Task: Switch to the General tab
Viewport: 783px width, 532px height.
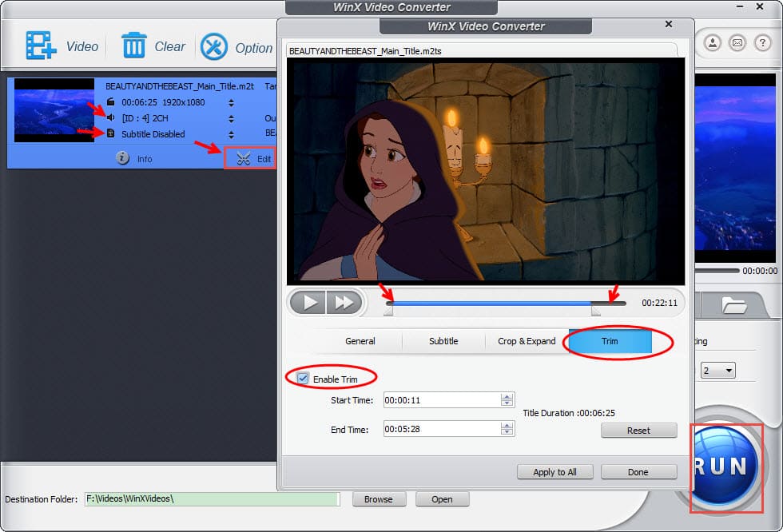Action: [360, 341]
